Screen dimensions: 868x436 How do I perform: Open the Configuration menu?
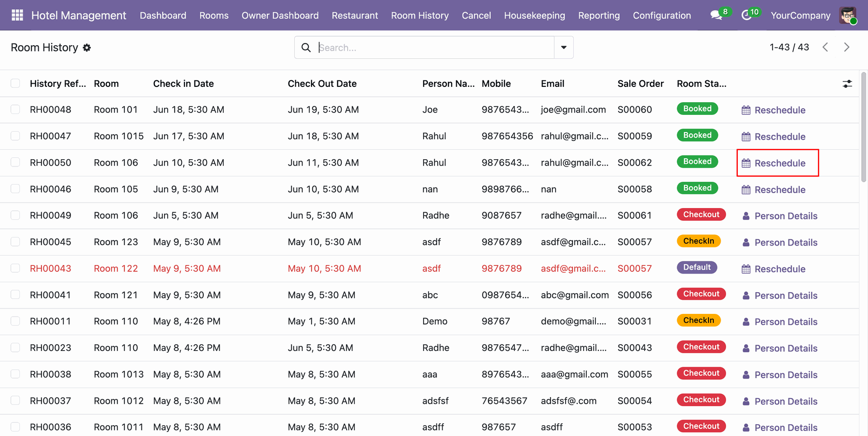662,15
